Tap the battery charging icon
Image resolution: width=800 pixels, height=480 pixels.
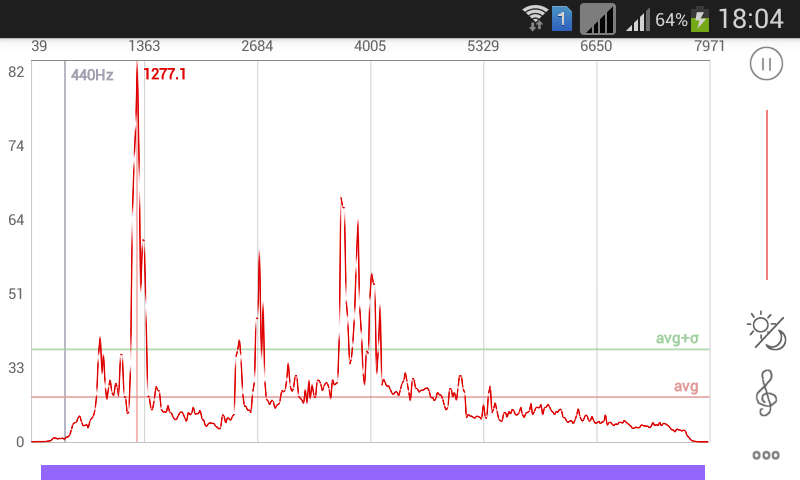700,18
